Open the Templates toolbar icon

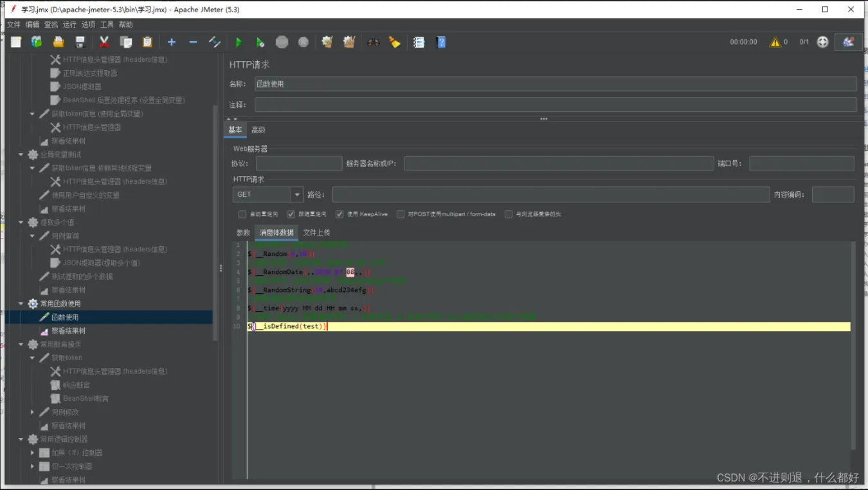(x=37, y=42)
